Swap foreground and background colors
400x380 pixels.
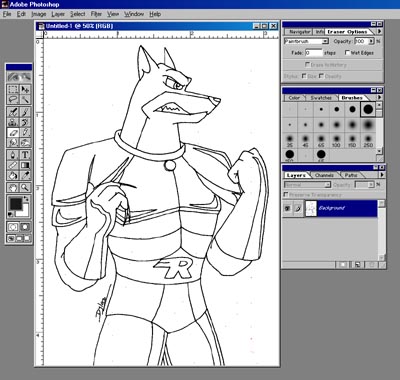(x=27, y=199)
